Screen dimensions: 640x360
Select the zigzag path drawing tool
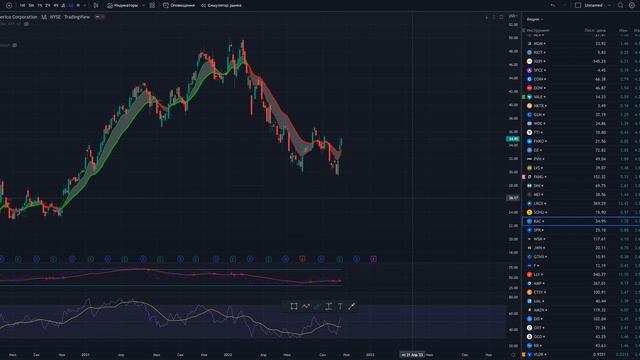306,306
